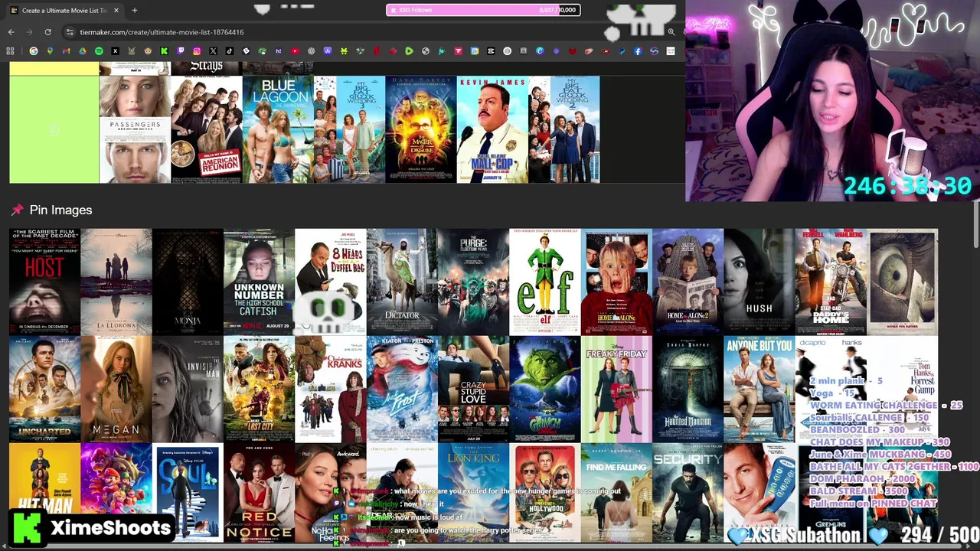
Task: Open the YouTube bookmark
Action: [x=295, y=51]
